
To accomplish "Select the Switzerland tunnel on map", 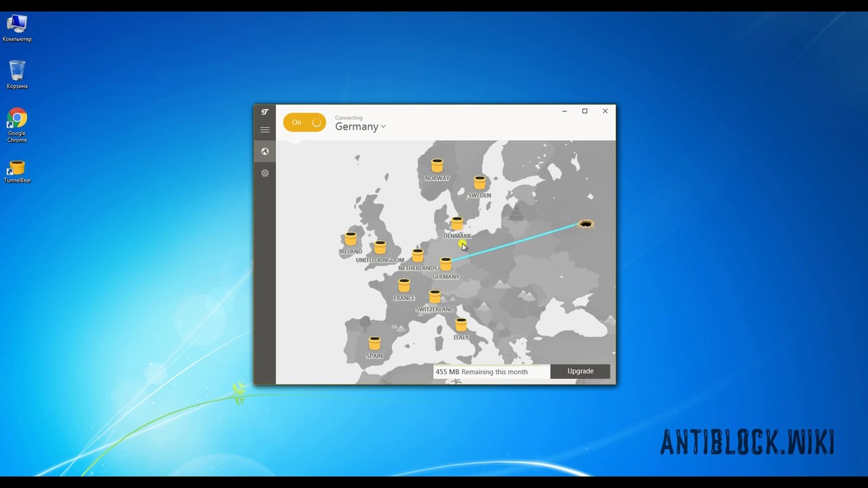I will coord(435,297).
